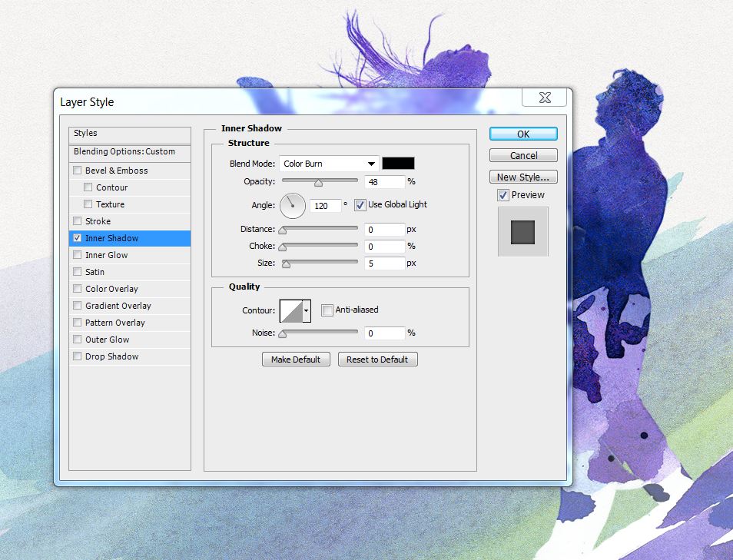The height and width of the screenshot is (560, 733).
Task: Toggle the Preview checkbox off
Action: [503, 194]
